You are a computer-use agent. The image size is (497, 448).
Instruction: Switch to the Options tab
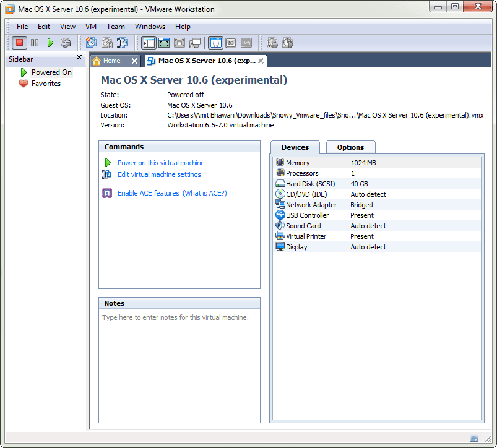pos(350,147)
